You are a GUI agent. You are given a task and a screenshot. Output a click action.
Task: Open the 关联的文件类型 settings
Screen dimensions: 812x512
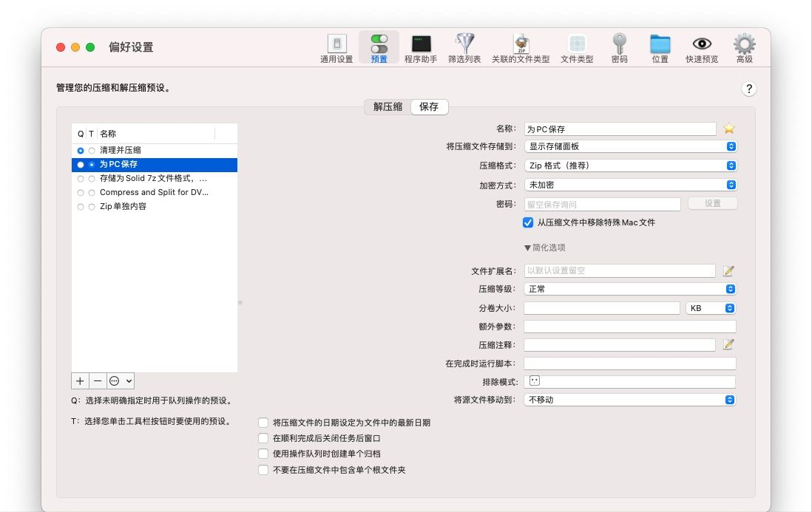520,47
